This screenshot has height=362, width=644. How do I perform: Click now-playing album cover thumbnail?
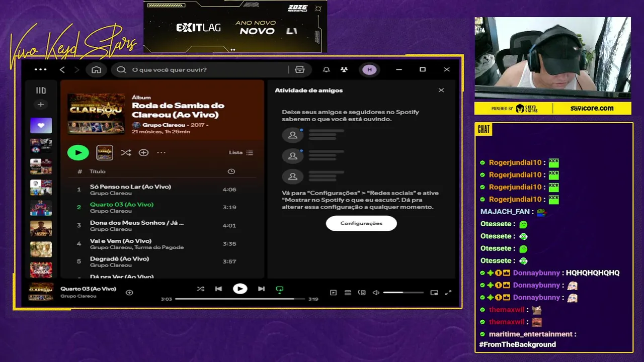(x=41, y=292)
